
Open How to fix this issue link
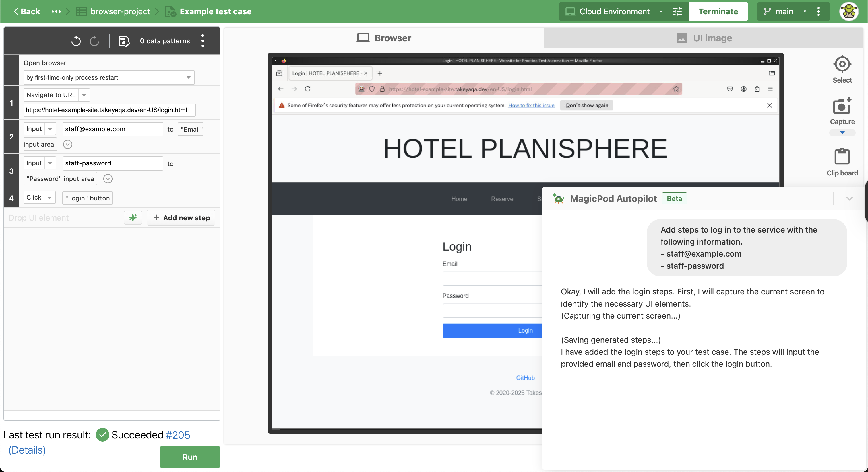531,105
